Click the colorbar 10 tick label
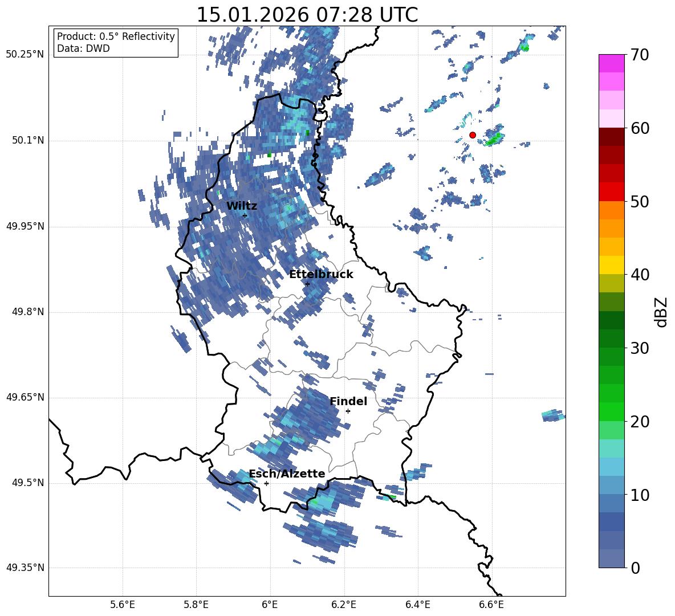 point(640,495)
